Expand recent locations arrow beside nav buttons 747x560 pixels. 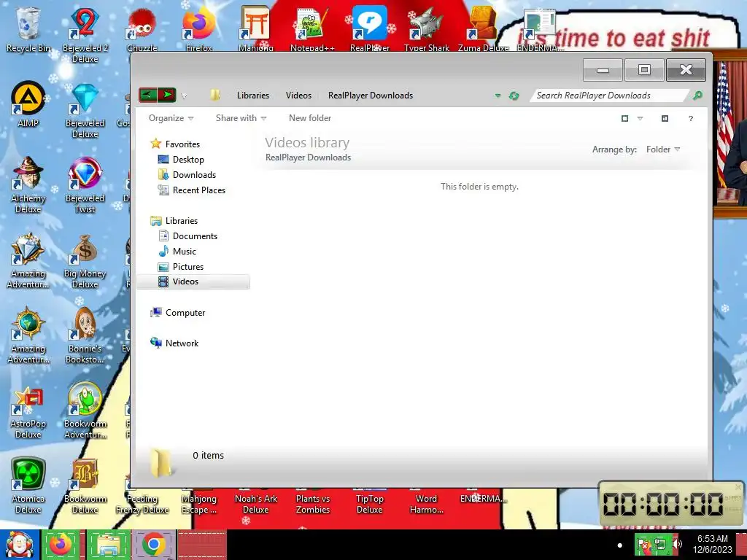[183, 96]
